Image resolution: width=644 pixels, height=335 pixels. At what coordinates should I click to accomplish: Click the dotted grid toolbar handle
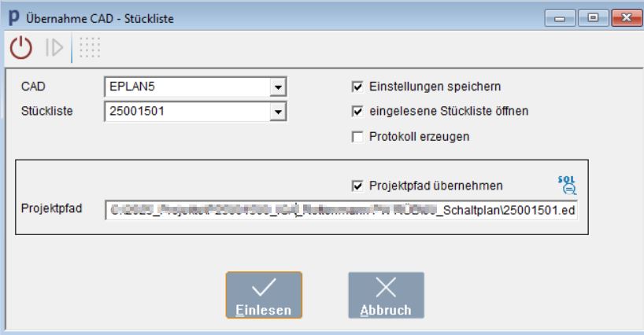[90, 47]
